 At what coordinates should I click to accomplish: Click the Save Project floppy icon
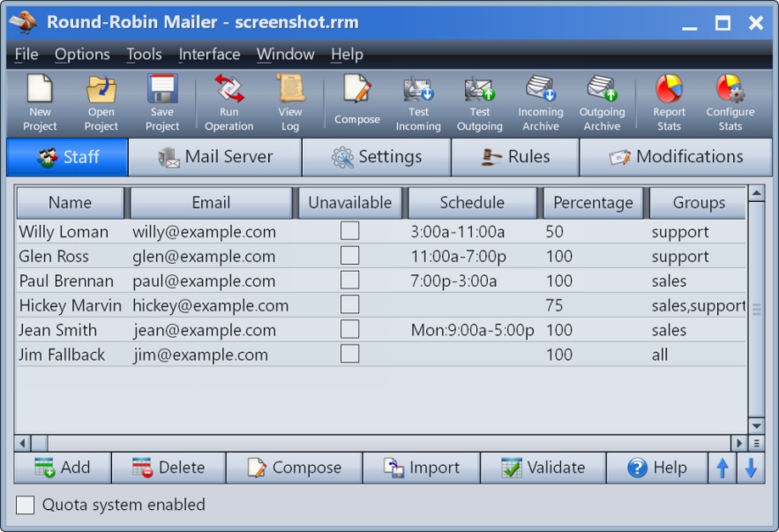(x=161, y=91)
